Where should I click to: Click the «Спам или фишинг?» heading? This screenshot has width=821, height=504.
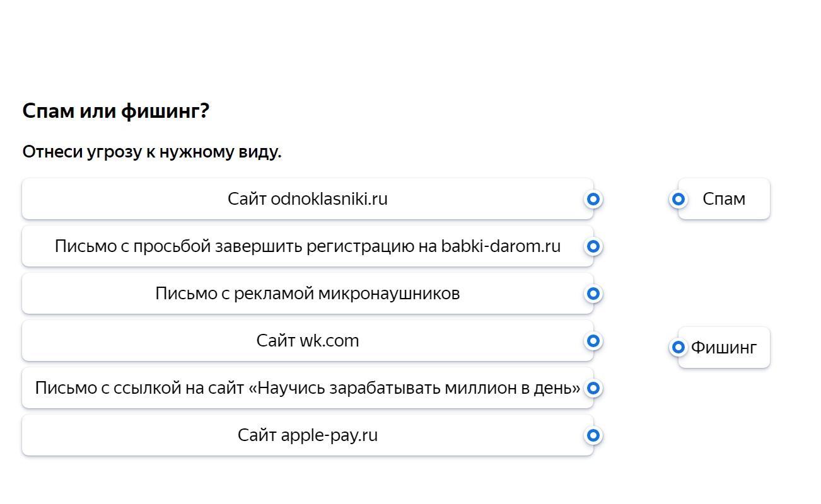[x=116, y=112]
